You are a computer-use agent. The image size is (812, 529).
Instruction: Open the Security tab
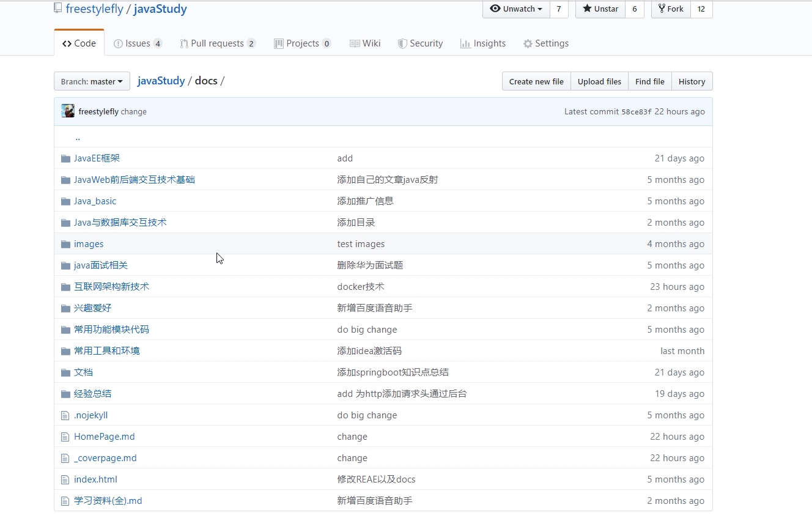click(x=420, y=43)
